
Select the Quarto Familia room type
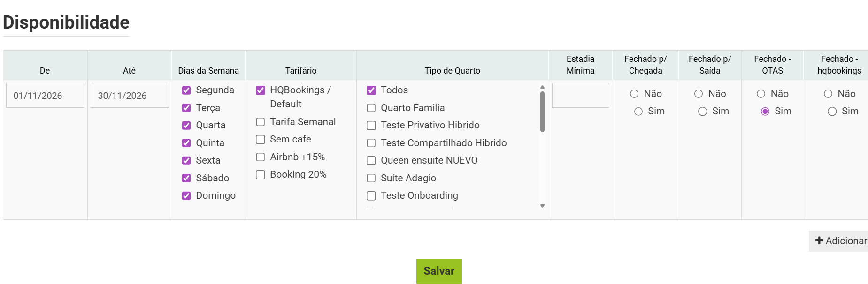coord(371,108)
